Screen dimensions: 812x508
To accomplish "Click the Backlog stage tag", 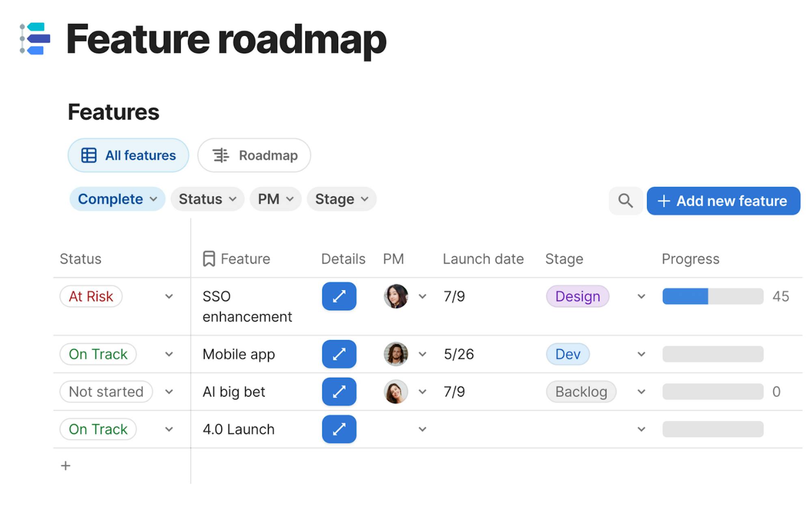I will coord(581,392).
